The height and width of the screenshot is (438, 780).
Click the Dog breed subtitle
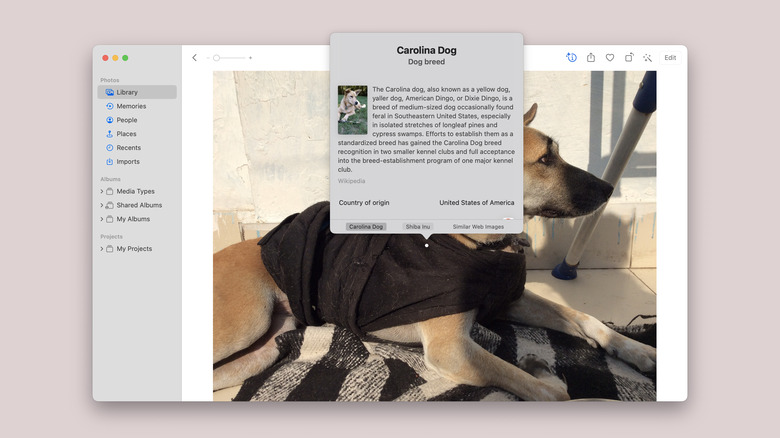426,62
